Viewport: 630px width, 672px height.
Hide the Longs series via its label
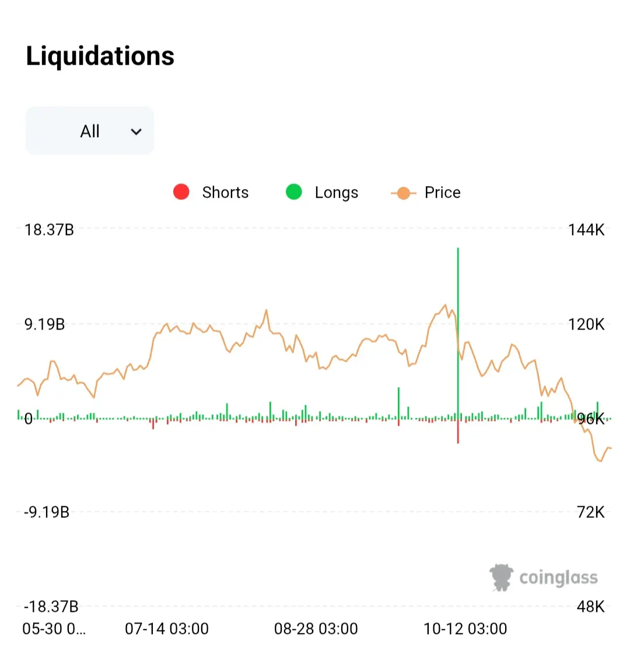[336, 192]
